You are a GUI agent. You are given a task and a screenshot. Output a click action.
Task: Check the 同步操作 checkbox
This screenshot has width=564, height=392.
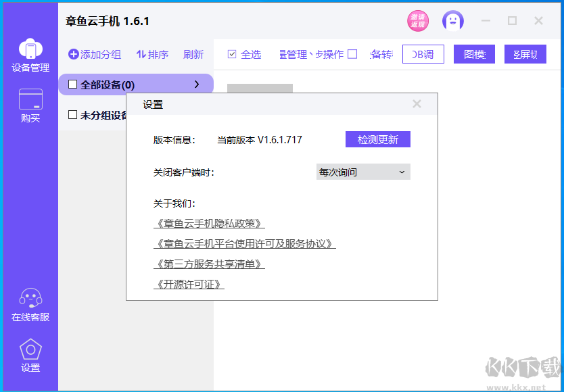pos(353,53)
